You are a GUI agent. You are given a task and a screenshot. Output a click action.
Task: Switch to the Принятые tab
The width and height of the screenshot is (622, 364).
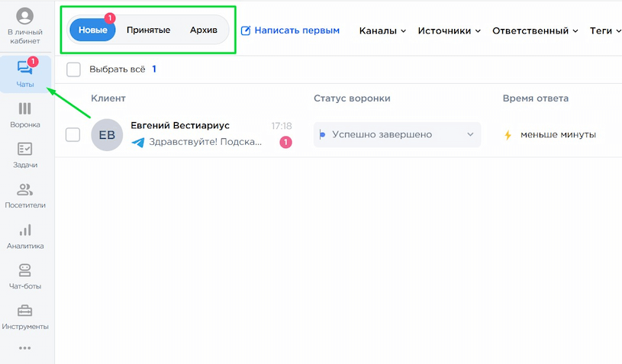pyautogui.click(x=148, y=30)
